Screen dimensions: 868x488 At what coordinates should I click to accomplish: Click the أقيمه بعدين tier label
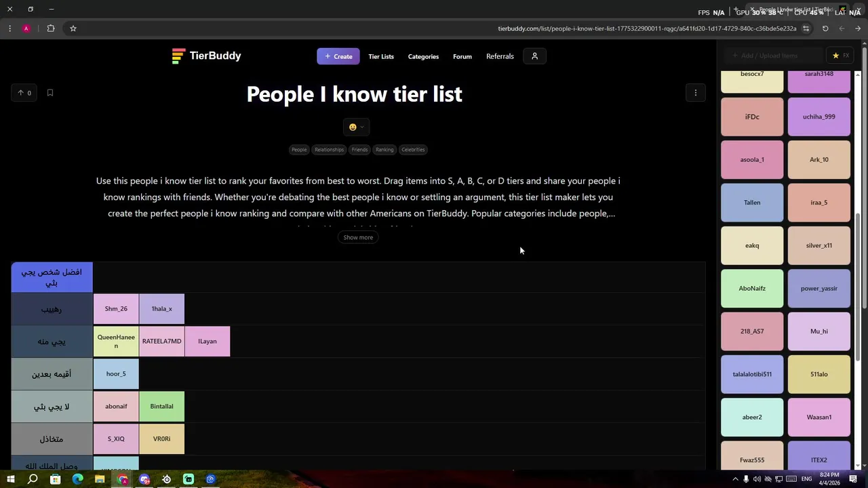click(x=52, y=374)
